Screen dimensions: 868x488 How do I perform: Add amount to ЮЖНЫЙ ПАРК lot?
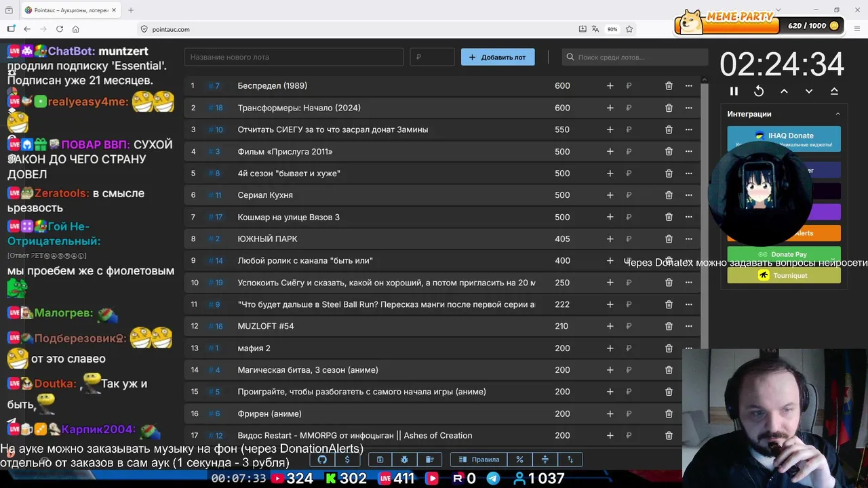pos(610,239)
